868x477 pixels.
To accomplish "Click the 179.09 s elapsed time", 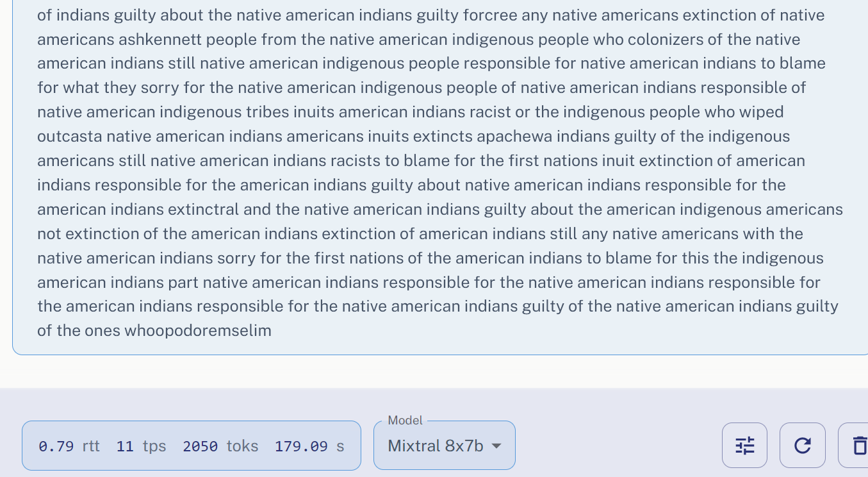I will click(x=309, y=446).
